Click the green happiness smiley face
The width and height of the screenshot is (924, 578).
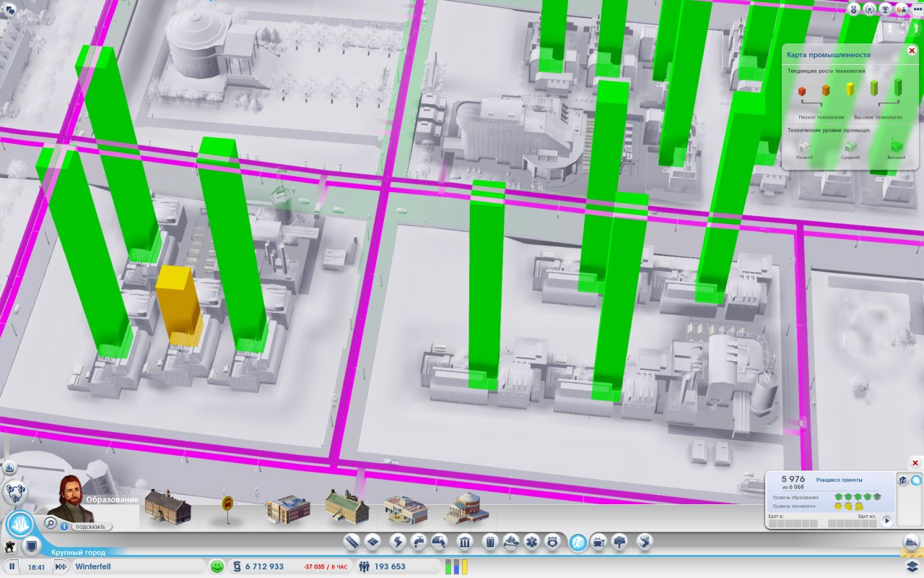tap(217, 566)
